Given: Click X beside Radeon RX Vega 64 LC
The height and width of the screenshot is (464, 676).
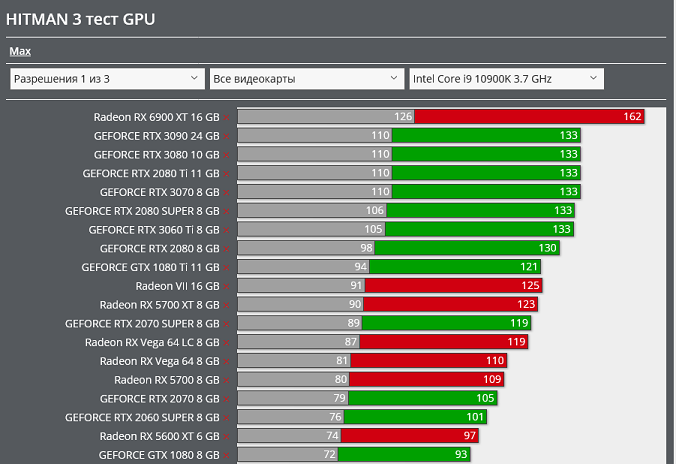Looking at the screenshot, I should point(226,343).
